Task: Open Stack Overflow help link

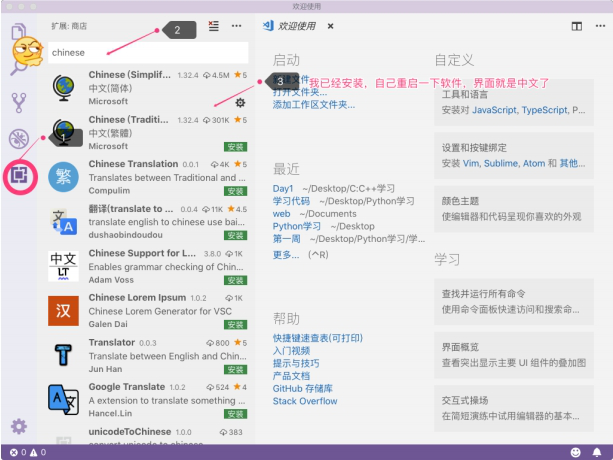Action: coord(305,401)
